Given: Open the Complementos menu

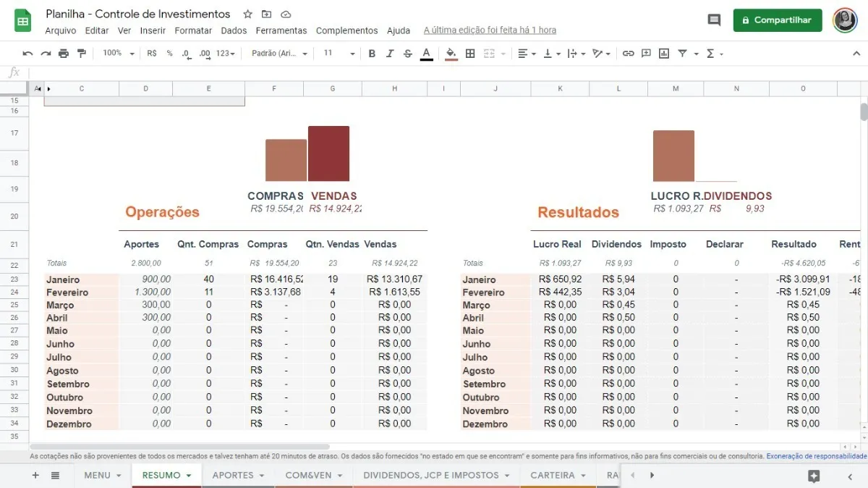Looking at the screenshot, I should pyautogui.click(x=346, y=30).
